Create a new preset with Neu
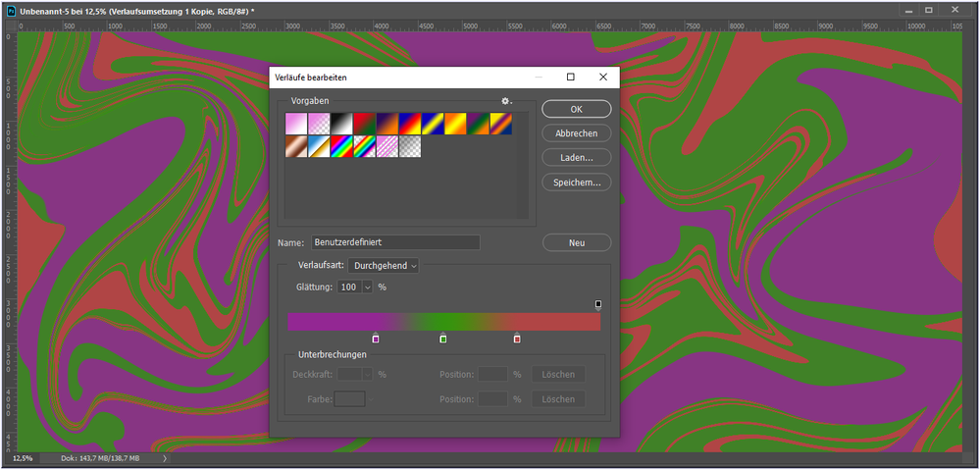This screenshot has width=980, height=470. [576, 242]
